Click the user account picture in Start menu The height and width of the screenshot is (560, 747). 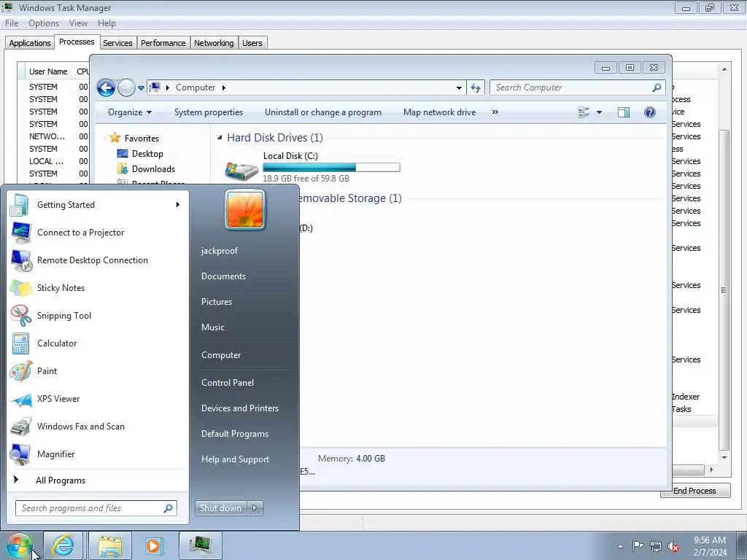coord(245,209)
